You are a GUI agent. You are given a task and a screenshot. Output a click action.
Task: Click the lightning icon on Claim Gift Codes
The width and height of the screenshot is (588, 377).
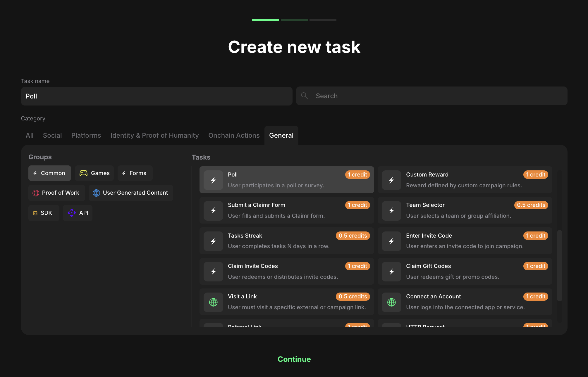392,271
